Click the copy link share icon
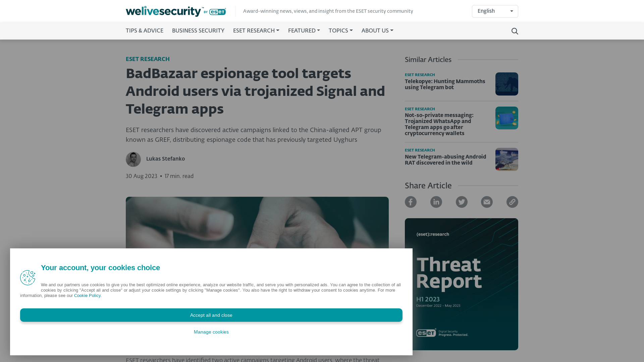The image size is (644, 362). click(512, 201)
